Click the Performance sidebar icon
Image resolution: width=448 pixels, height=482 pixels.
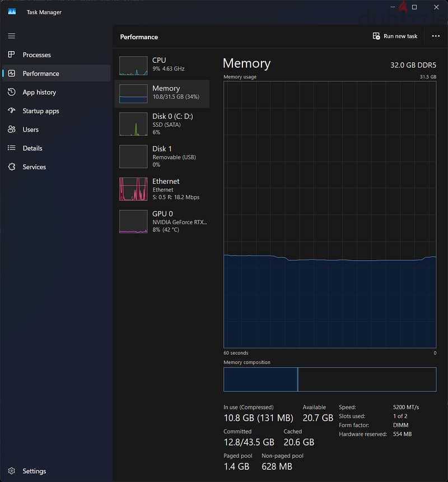12,73
